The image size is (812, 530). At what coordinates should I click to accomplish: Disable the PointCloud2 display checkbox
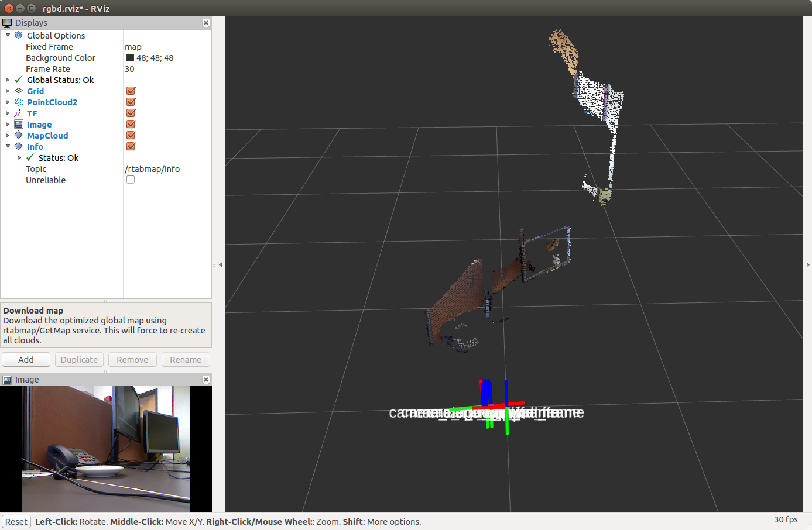[131, 102]
